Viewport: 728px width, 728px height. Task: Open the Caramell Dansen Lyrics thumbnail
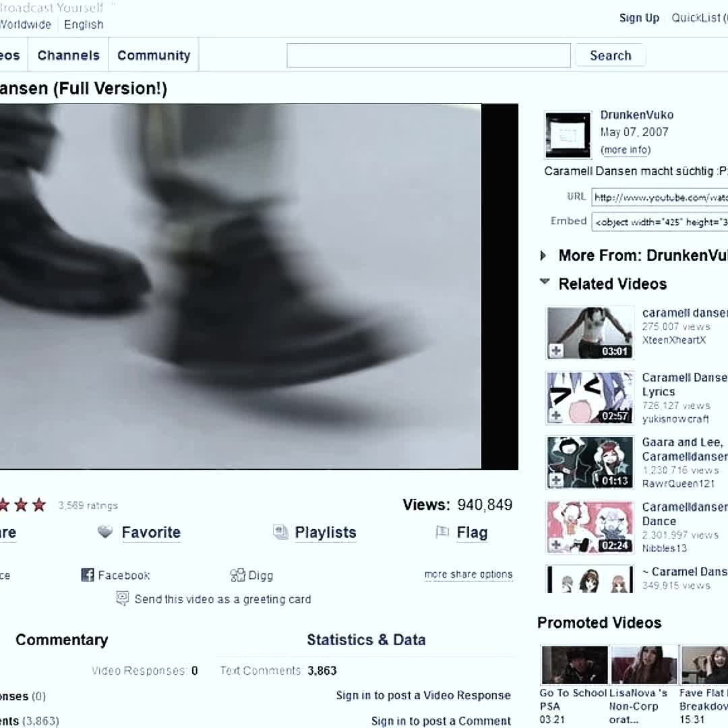tap(590, 398)
